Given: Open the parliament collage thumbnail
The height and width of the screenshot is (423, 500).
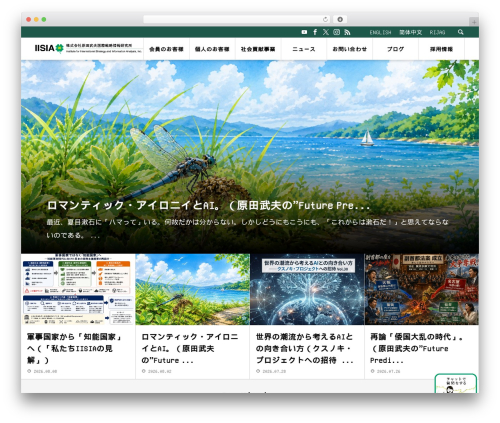Looking at the screenshot, I should 422,289.
